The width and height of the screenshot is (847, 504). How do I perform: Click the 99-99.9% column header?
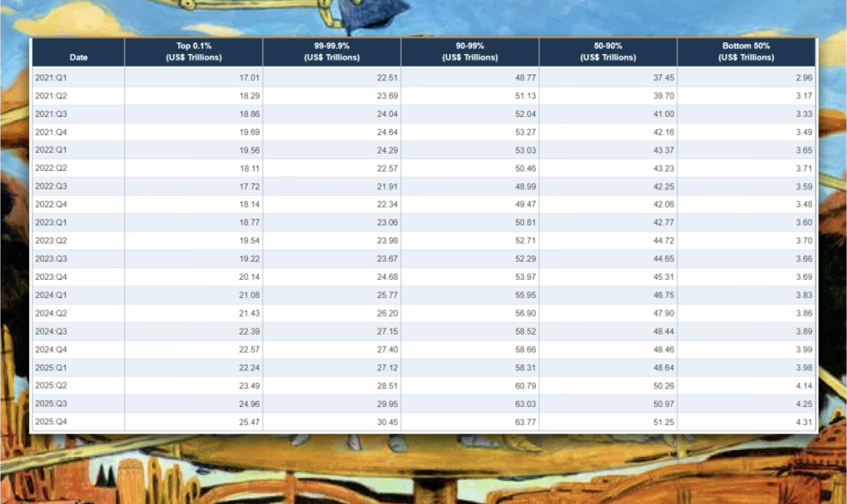[332, 53]
